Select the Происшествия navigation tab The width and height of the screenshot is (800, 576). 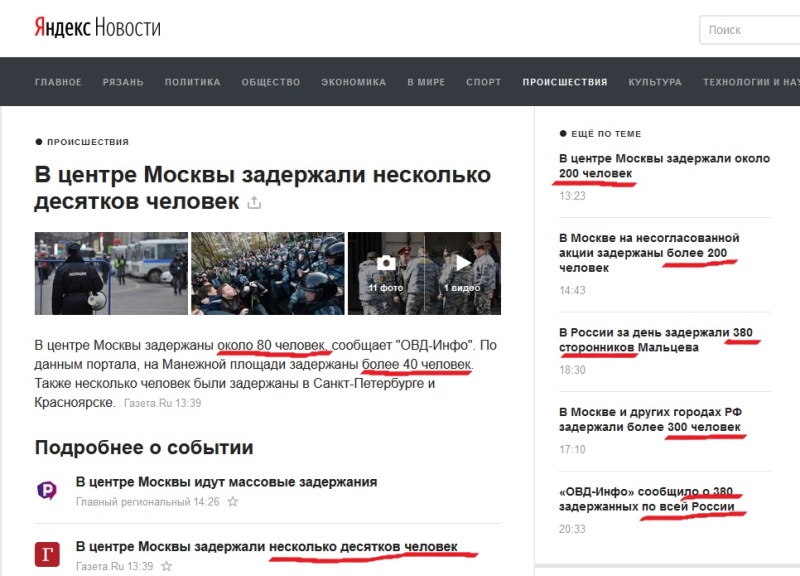[x=564, y=82]
